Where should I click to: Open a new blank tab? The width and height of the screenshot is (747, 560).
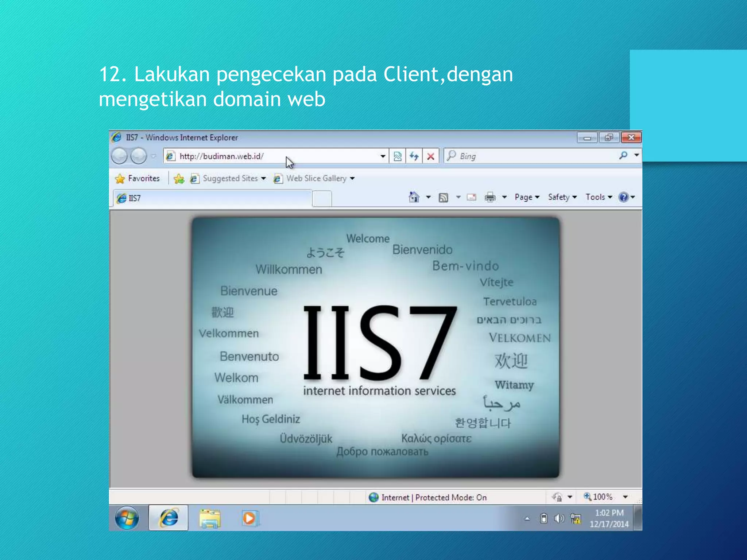click(322, 199)
